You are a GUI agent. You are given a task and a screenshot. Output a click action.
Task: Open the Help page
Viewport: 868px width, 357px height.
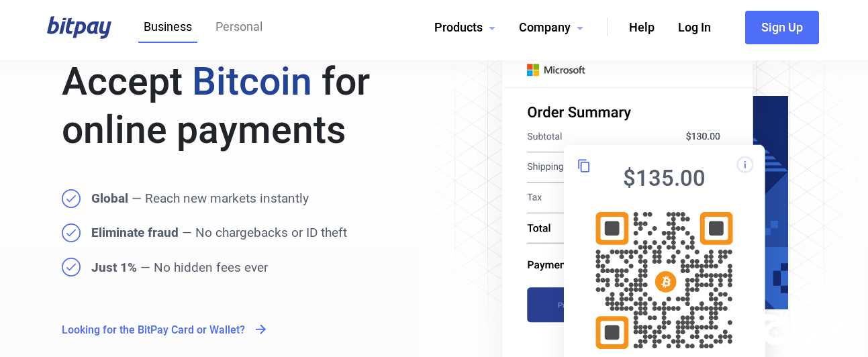point(641,28)
